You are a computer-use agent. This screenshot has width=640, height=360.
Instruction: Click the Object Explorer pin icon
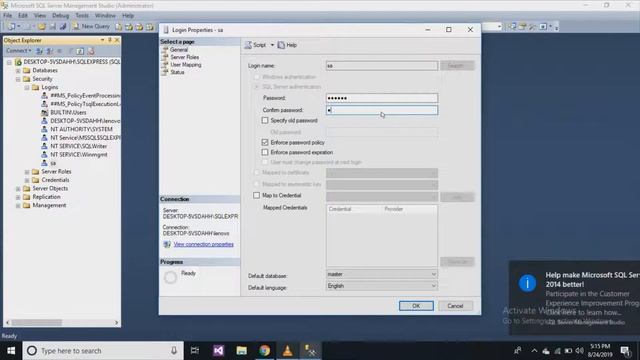[109, 40]
